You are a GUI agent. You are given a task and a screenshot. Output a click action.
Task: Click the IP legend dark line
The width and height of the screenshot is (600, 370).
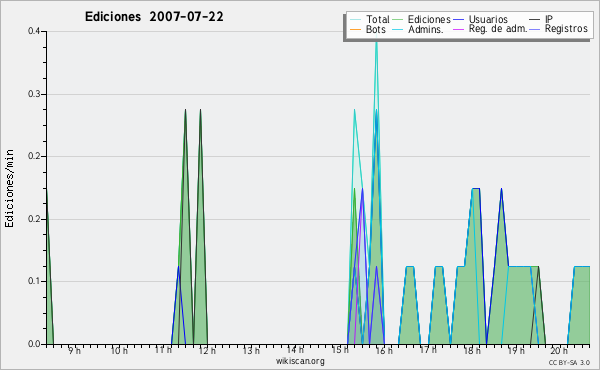pos(535,20)
